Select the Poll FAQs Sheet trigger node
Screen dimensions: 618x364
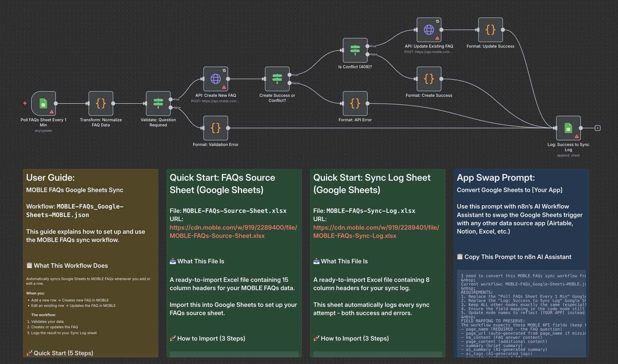pyautogui.click(x=43, y=103)
